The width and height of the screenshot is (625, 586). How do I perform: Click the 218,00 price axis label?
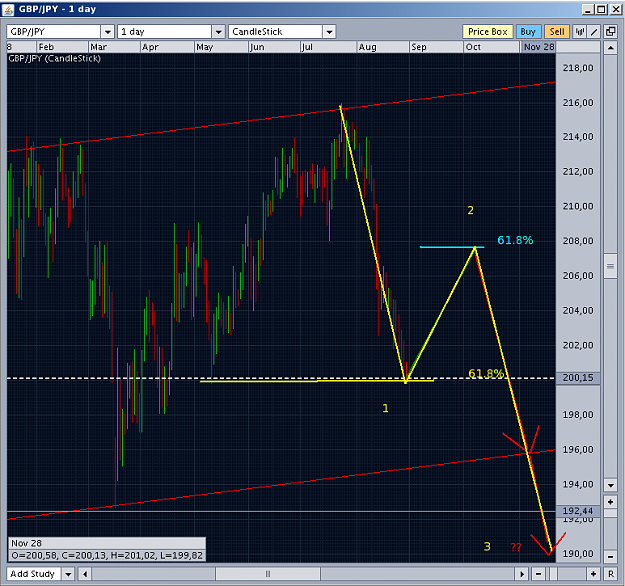578,68
